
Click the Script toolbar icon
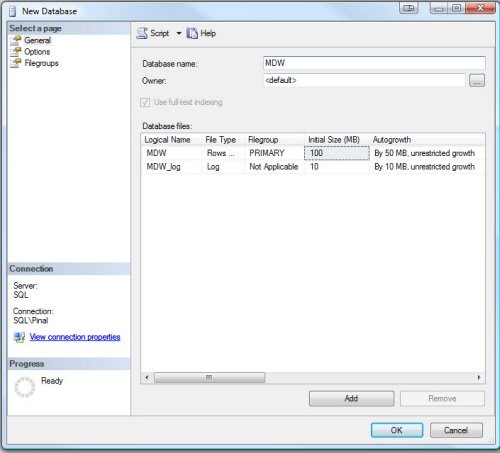[x=142, y=33]
